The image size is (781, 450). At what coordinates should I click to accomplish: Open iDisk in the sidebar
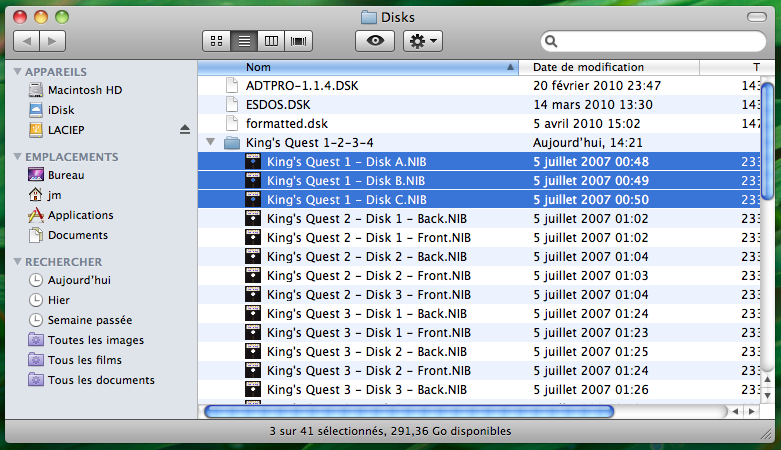click(x=51, y=110)
